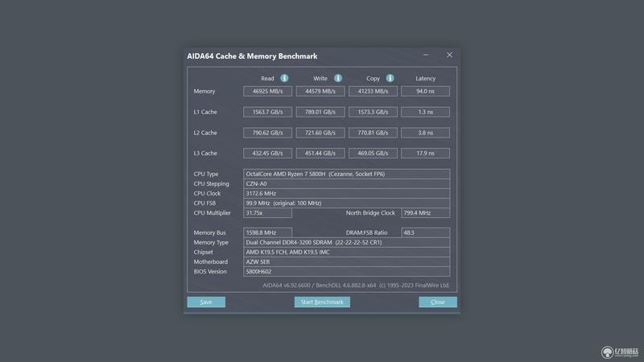The width and height of the screenshot is (644, 362).
Task: Start the benchmark
Action: click(x=322, y=302)
